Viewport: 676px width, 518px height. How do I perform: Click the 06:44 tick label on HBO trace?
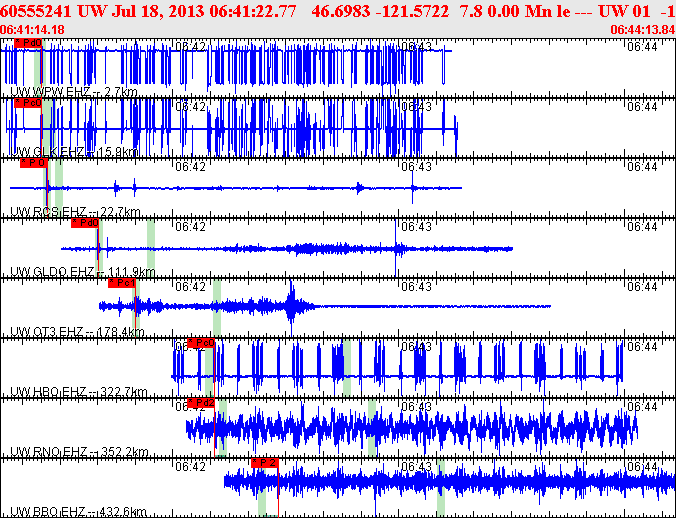click(x=642, y=347)
